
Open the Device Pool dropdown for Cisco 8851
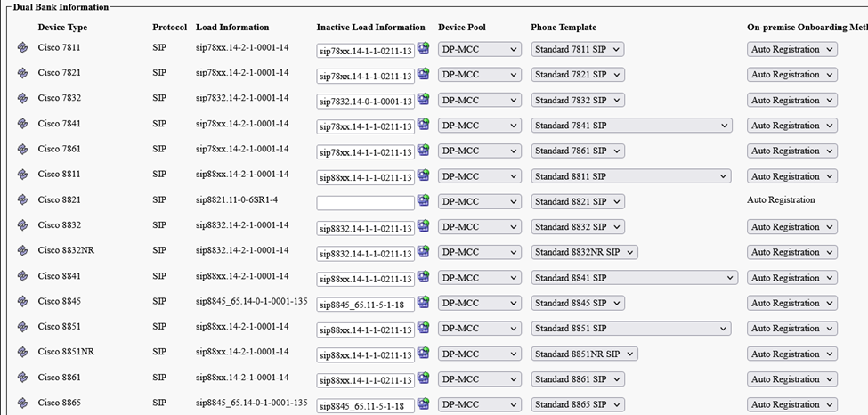pyautogui.click(x=480, y=329)
